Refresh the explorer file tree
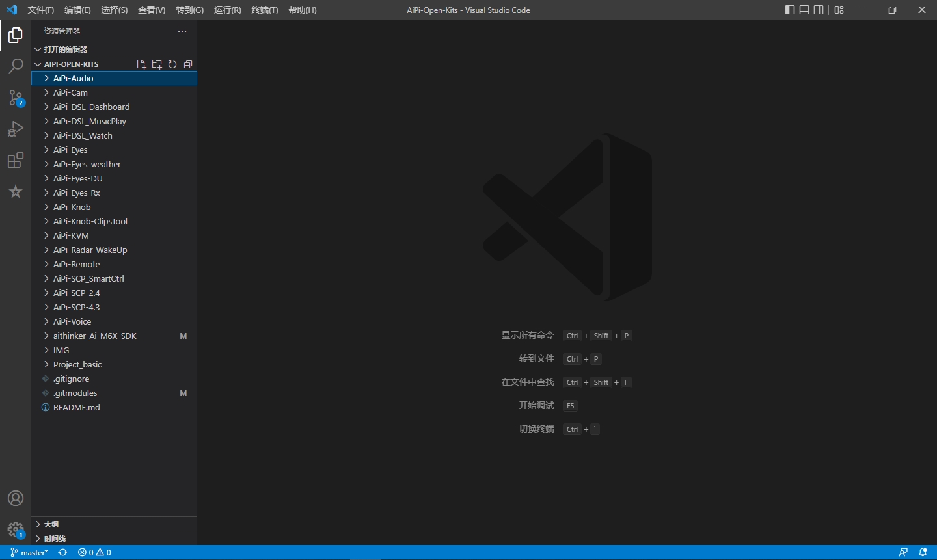Screen dimensions: 937x560 [x=172, y=64]
